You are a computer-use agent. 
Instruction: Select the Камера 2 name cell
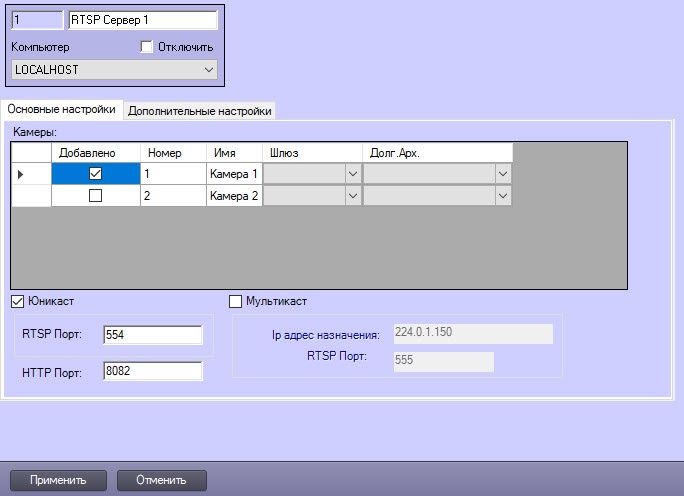point(234,196)
